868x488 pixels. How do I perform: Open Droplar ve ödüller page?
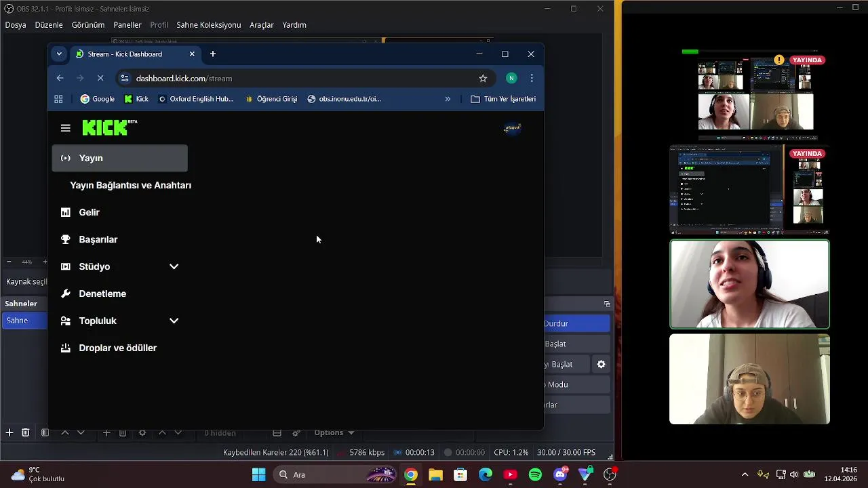tap(118, 348)
